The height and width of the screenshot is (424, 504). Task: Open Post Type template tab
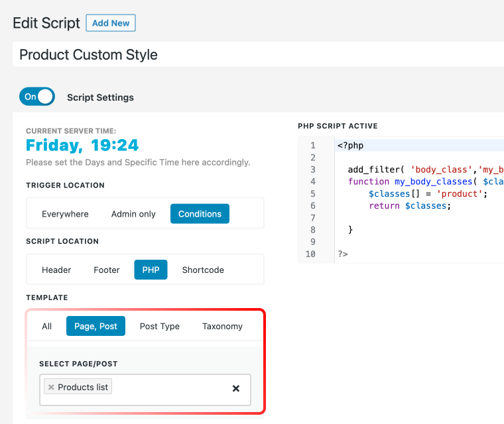pyautogui.click(x=160, y=327)
